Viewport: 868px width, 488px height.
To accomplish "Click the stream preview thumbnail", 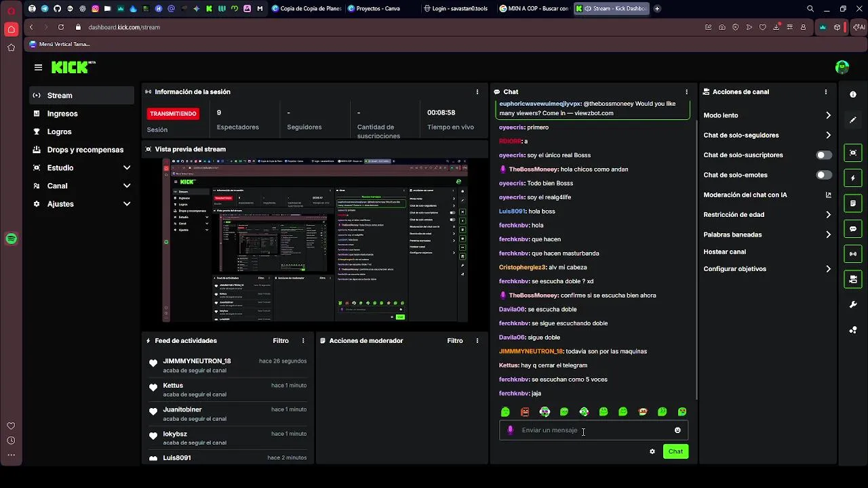I will (x=315, y=240).
